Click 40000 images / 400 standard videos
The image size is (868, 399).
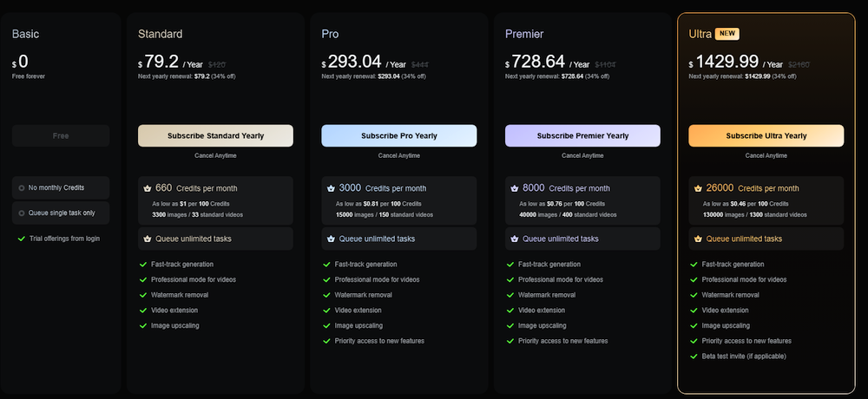(x=568, y=215)
